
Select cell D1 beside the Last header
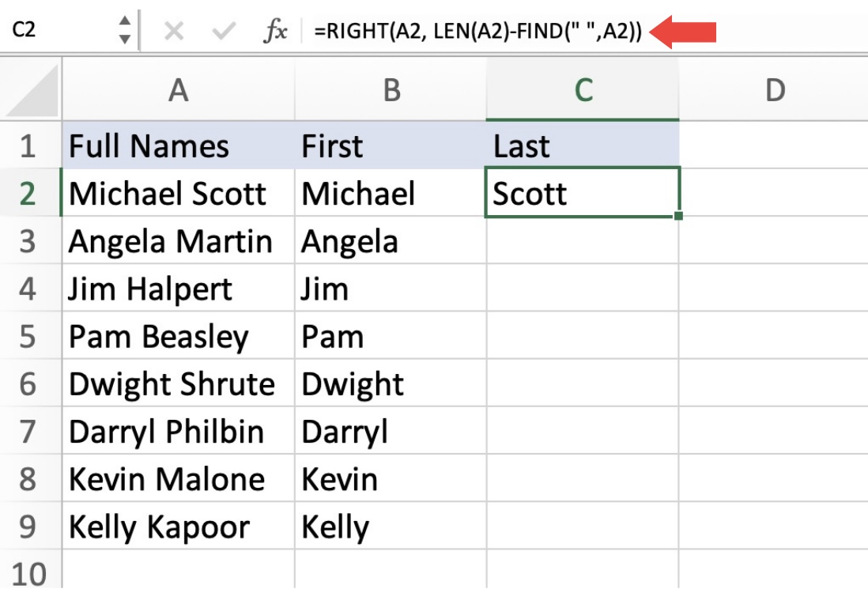tap(774, 145)
